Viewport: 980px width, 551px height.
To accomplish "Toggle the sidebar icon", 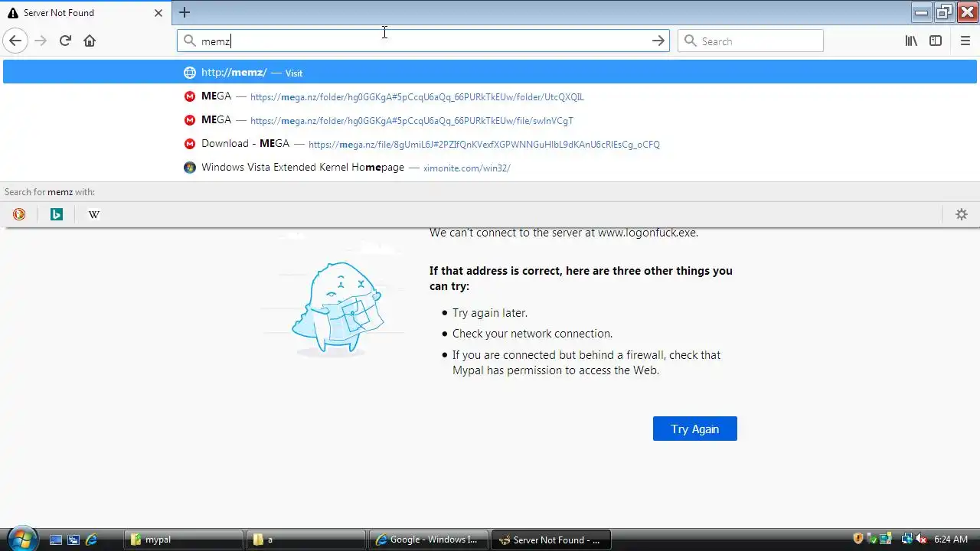I will pyautogui.click(x=936, y=41).
